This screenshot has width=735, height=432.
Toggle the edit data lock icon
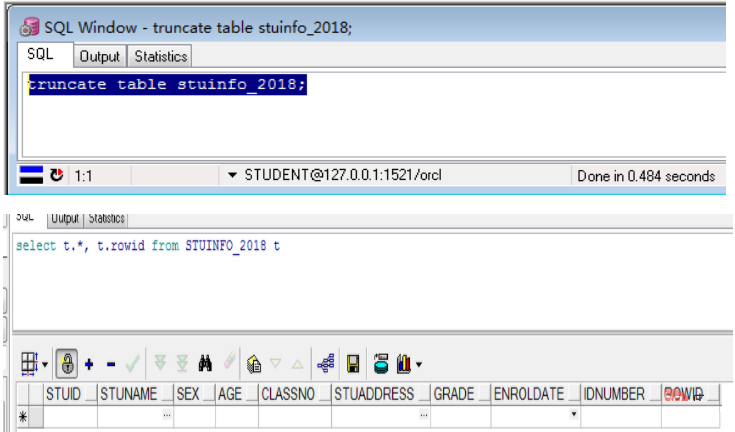[x=68, y=362]
